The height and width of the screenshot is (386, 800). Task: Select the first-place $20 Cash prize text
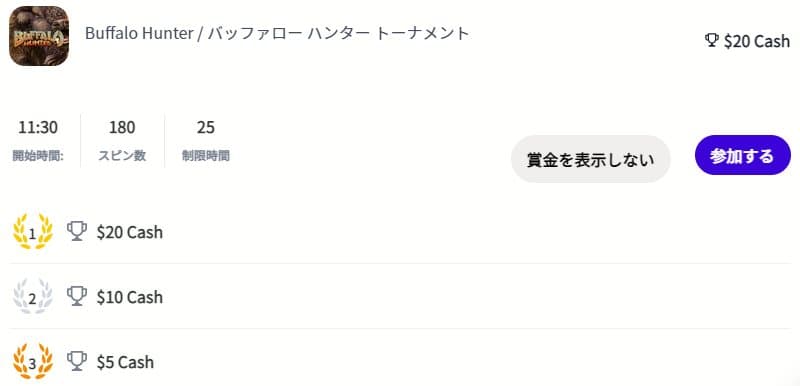click(130, 232)
